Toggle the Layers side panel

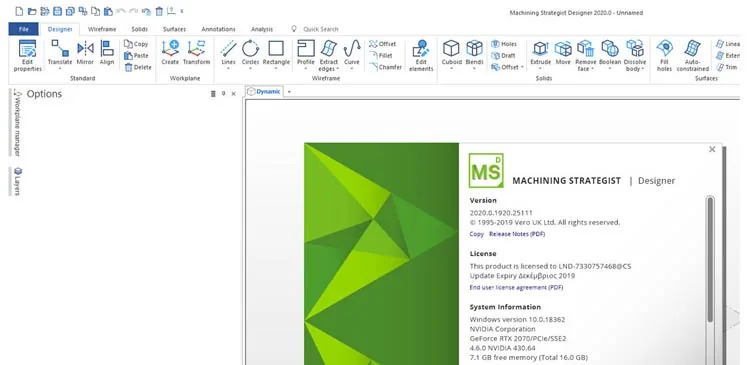[x=18, y=181]
